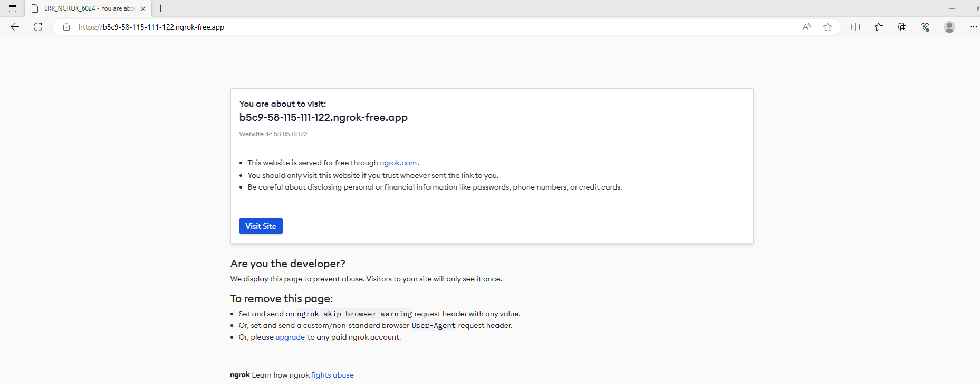
Task: Click ngrok-skip-browser-warning code text
Action: click(354, 314)
